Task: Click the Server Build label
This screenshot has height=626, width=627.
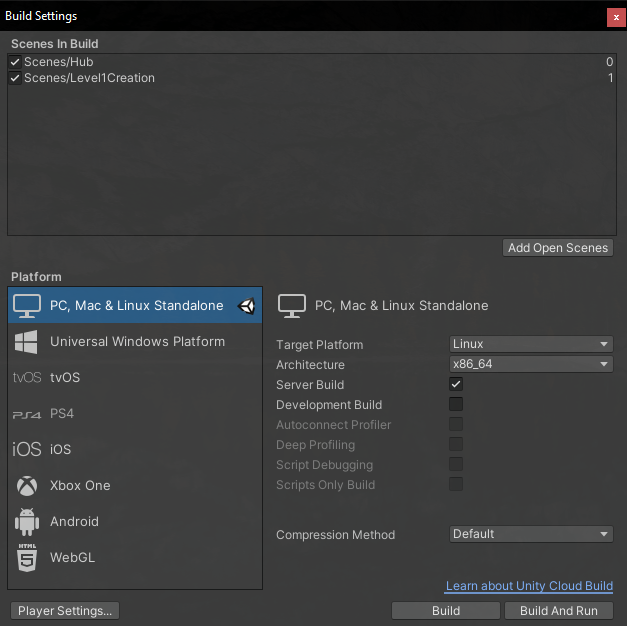Action: tap(310, 385)
